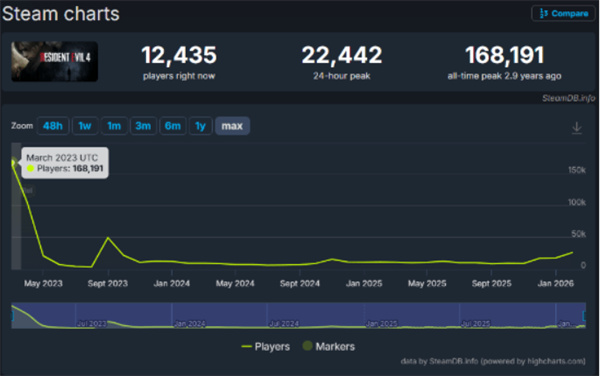Image resolution: width=600 pixels, height=376 pixels.
Task: Click the Compare button
Action: [563, 13]
